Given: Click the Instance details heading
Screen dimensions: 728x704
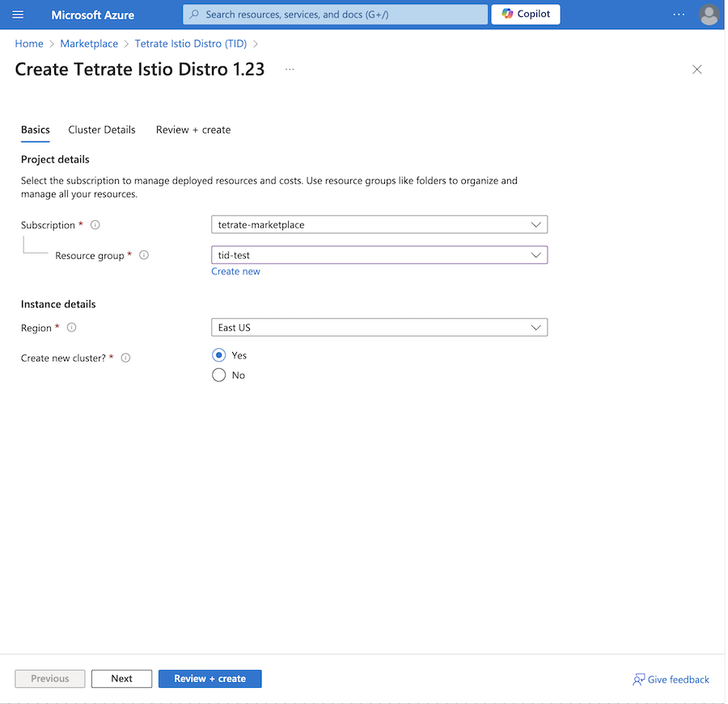Looking at the screenshot, I should pos(58,304).
